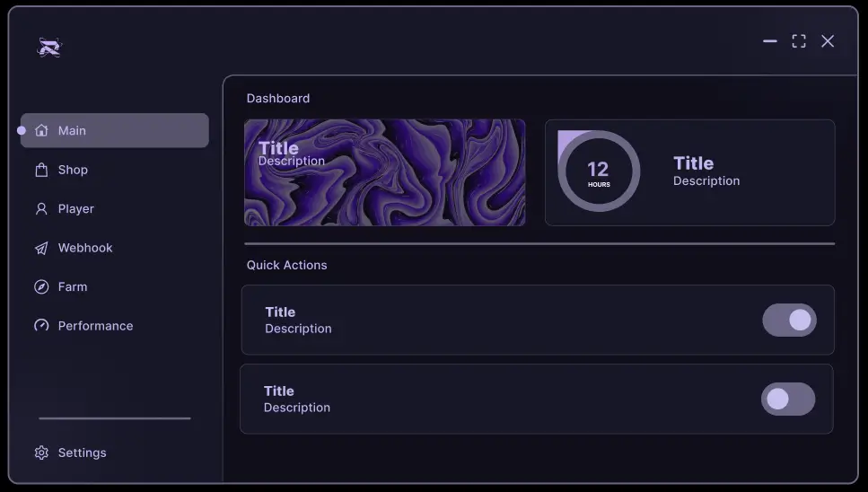This screenshot has height=492, width=868.
Task: Click the house icon beside Main
Action: pyautogui.click(x=41, y=130)
